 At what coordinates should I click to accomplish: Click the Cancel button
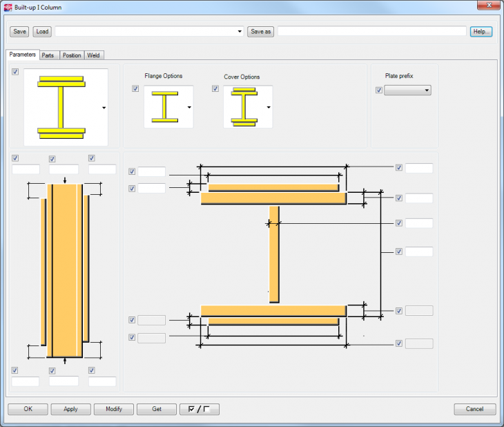(474, 409)
